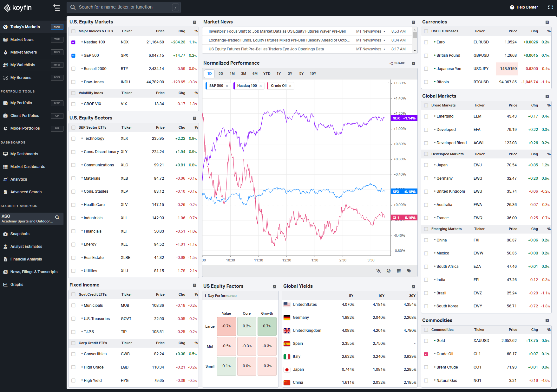The image size is (557, 392).
Task: Click Graphs line chart icon
Action: pos(5,285)
